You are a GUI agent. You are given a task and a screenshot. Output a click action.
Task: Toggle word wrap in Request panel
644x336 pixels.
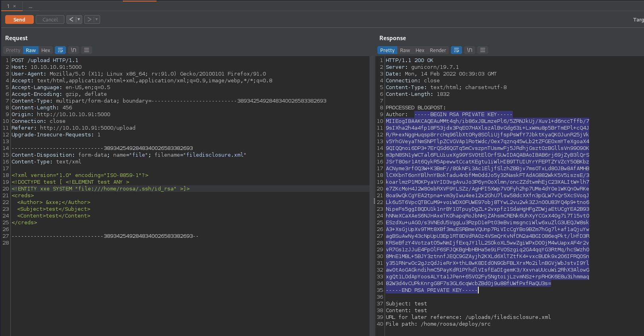pos(60,50)
